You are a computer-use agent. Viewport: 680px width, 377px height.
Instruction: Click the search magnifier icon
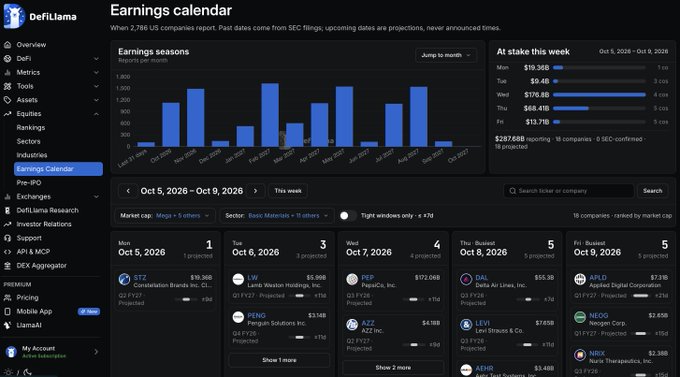click(x=513, y=191)
